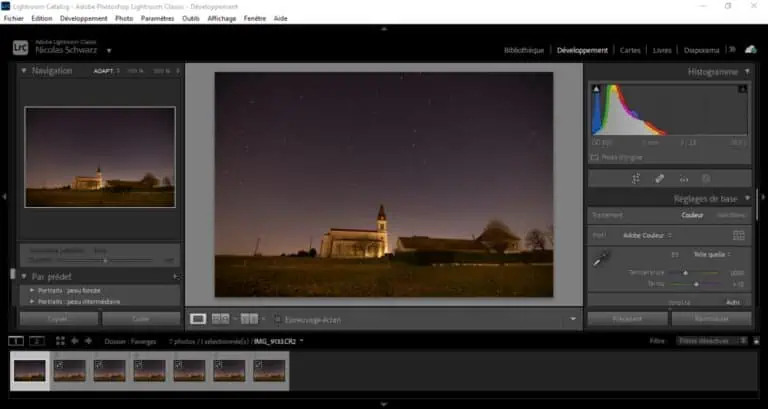The height and width of the screenshot is (409, 768).
Task: Open Before/After view options dropdown
Action: [263, 319]
